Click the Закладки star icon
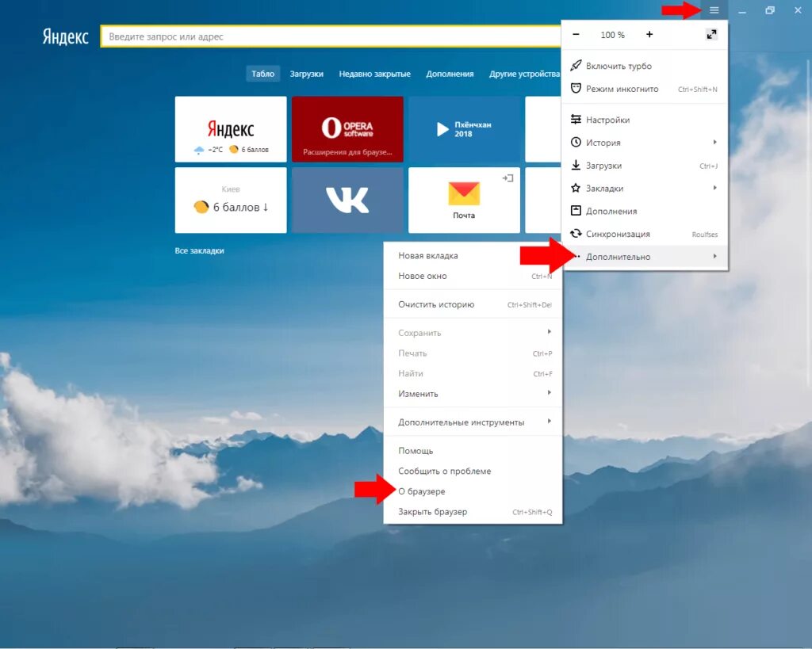The image size is (812, 649). pyautogui.click(x=576, y=188)
